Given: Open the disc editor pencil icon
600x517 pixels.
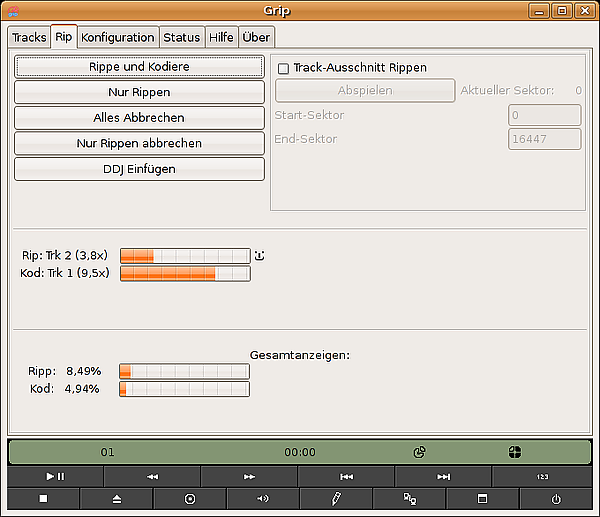Looking at the screenshot, I should click(x=336, y=498).
